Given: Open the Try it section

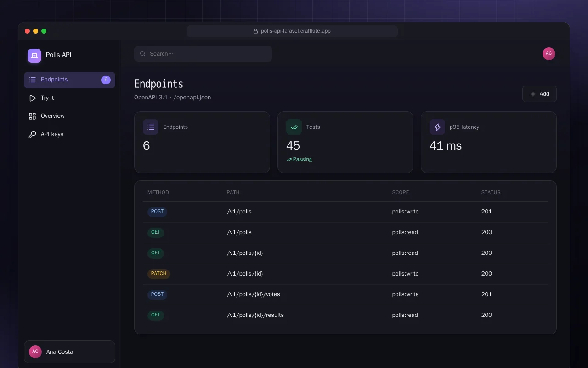Looking at the screenshot, I should pyautogui.click(x=69, y=98).
